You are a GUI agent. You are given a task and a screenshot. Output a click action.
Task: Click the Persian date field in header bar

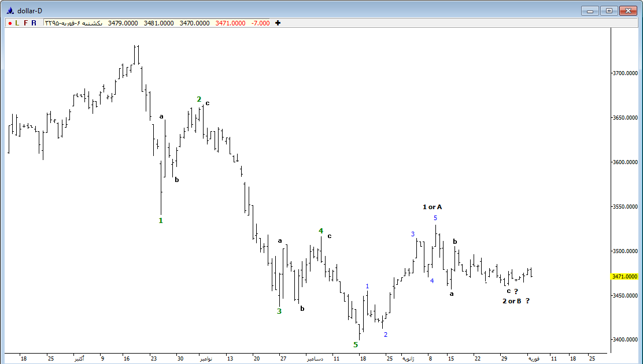(73, 23)
